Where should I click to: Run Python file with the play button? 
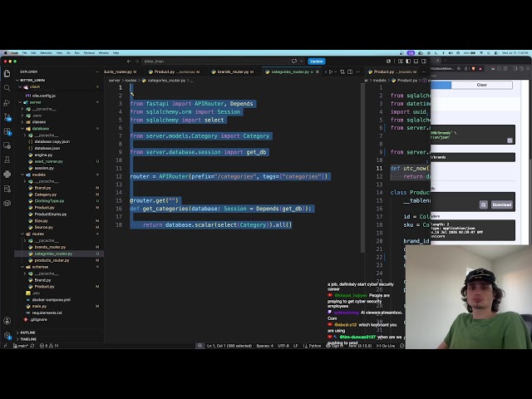(x=331, y=71)
